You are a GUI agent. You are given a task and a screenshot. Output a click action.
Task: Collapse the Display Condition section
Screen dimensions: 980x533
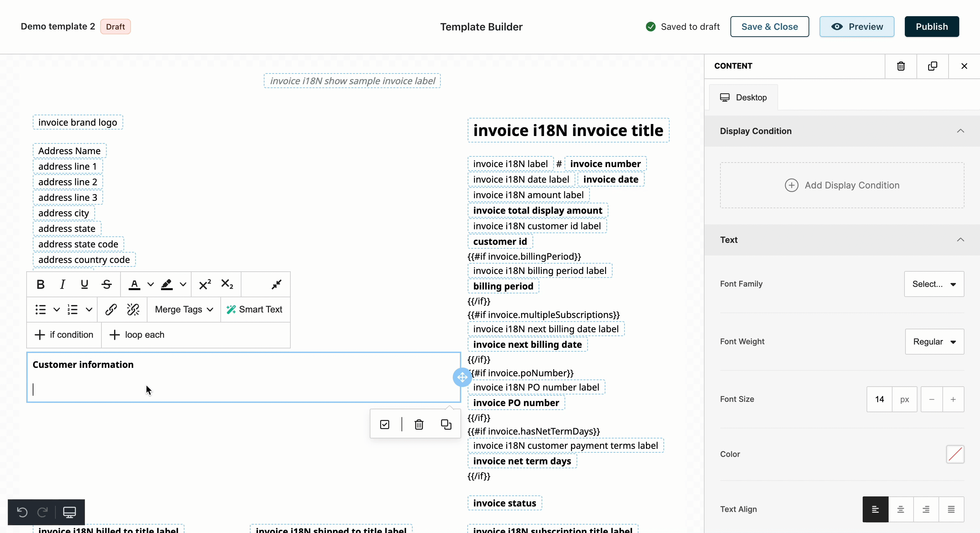960,131
